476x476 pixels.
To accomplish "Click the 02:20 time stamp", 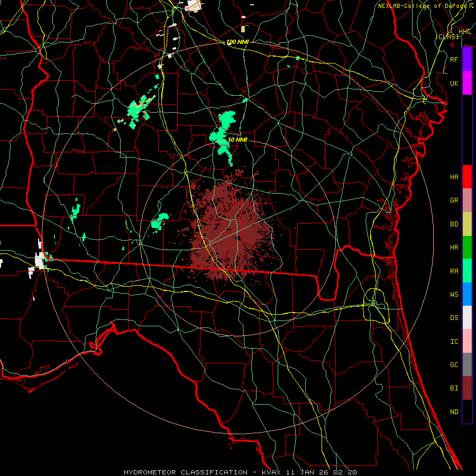I will pos(345,472).
